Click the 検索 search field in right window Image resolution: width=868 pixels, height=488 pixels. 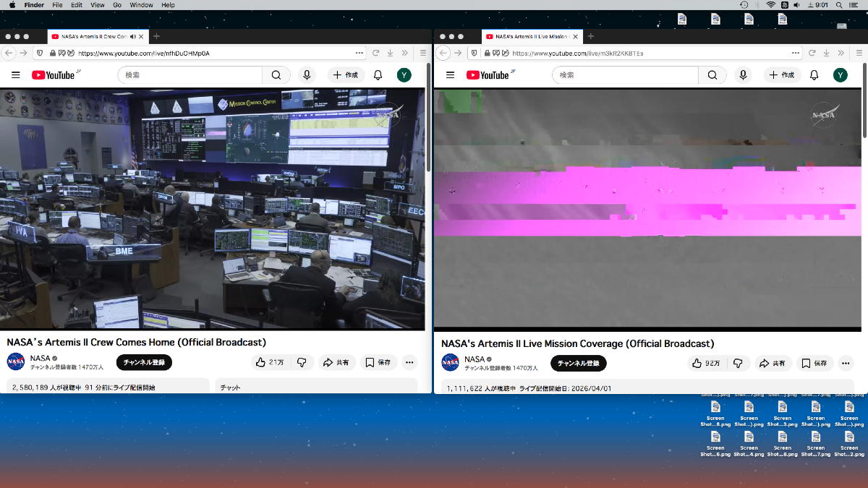tap(625, 74)
